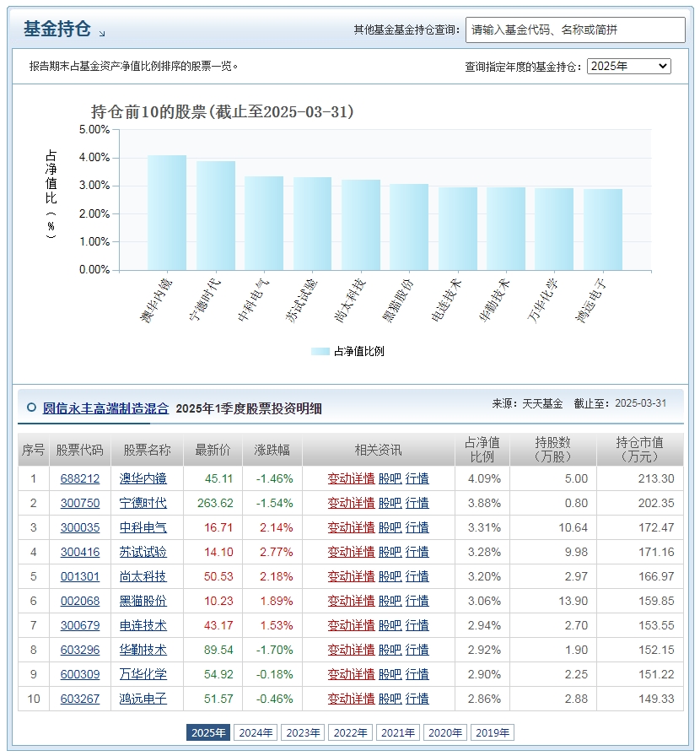Open the 万华化学 stock name link

(143, 674)
